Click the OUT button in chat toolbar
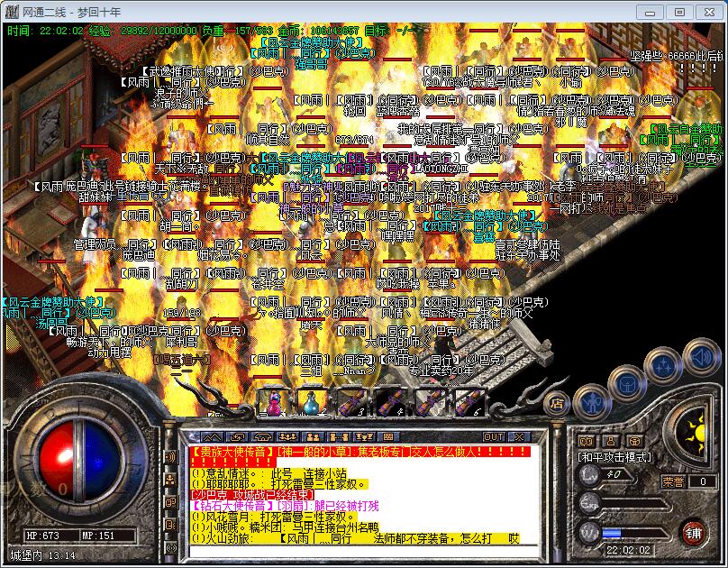Image resolution: width=728 pixels, height=568 pixels. 494,436
